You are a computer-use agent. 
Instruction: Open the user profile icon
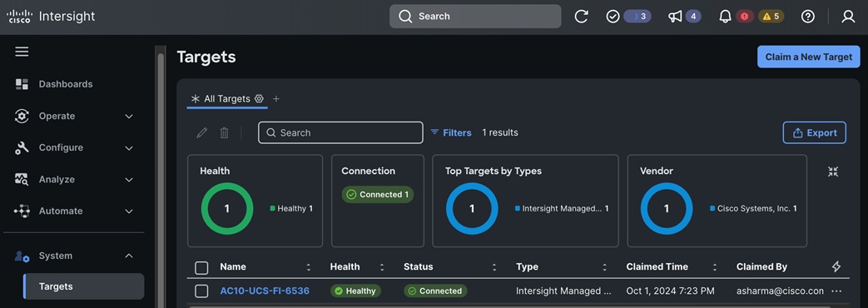click(x=848, y=17)
